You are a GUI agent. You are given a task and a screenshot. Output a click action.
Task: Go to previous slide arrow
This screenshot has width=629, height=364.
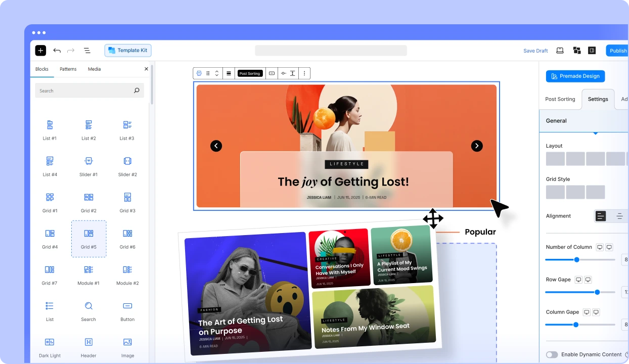click(216, 146)
